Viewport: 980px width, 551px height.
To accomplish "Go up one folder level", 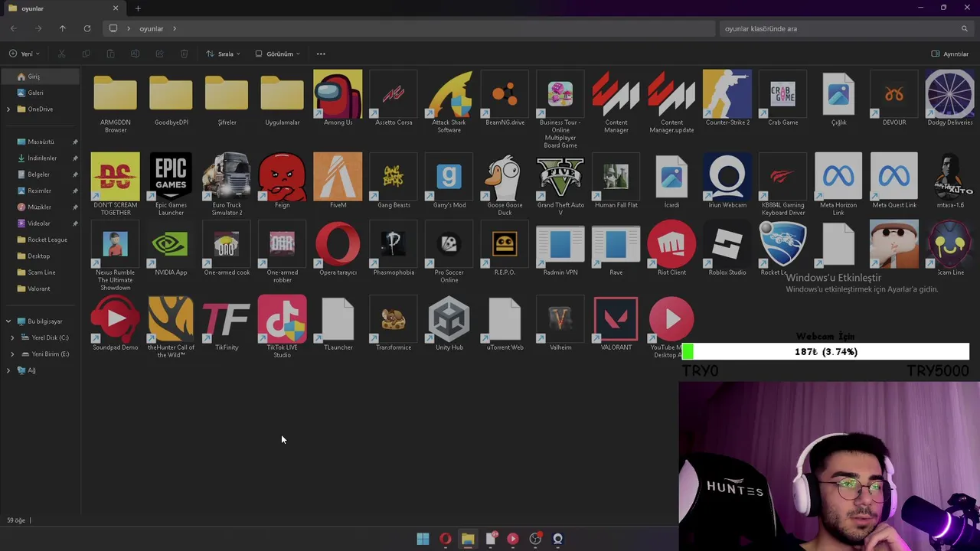I will click(x=63, y=28).
